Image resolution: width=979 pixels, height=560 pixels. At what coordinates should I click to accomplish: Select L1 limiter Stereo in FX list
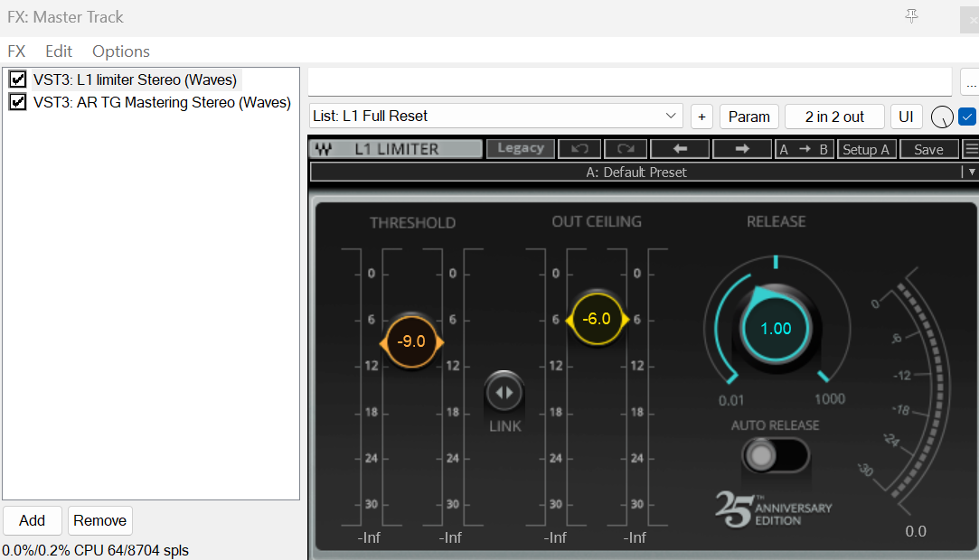135,79
